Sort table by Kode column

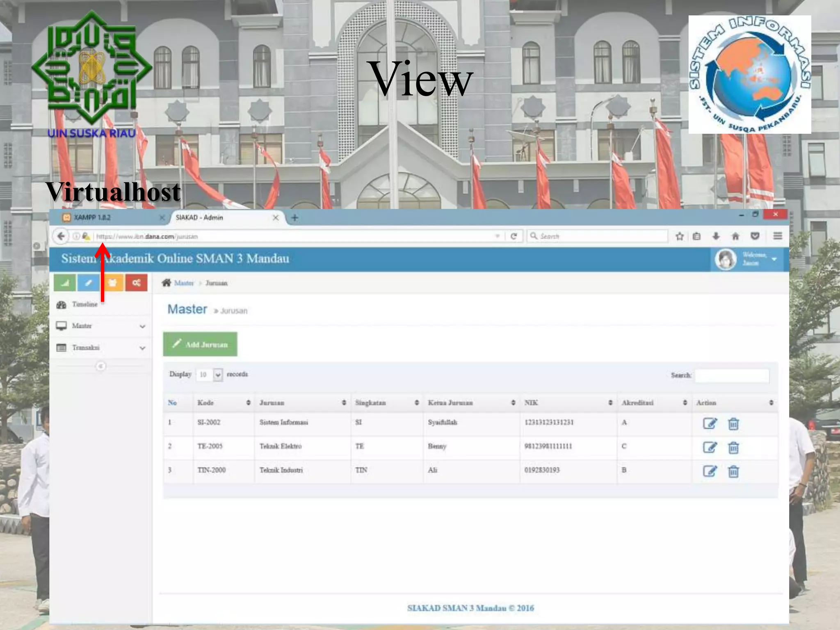pos(224,403)
